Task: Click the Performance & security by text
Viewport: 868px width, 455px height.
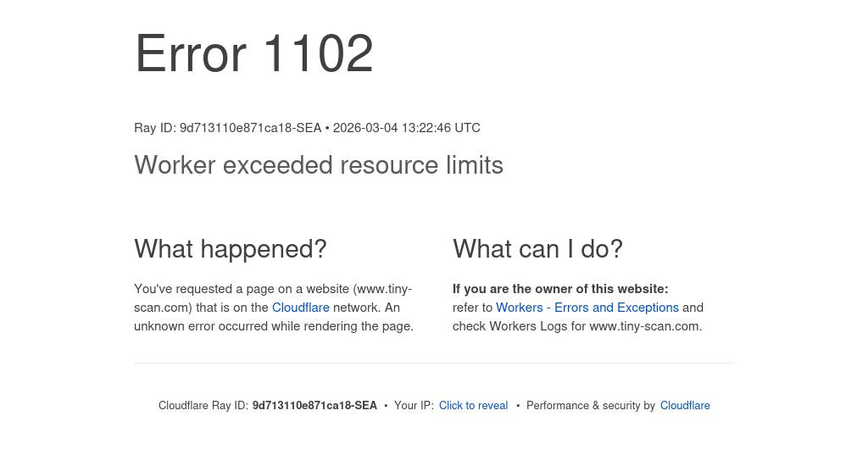Action: (x=591, y=406)
